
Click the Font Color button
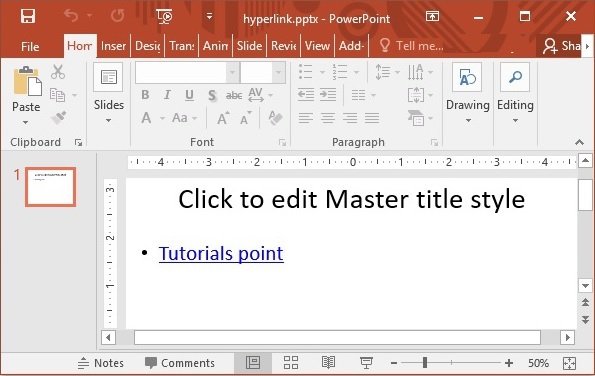click(146, 118)
